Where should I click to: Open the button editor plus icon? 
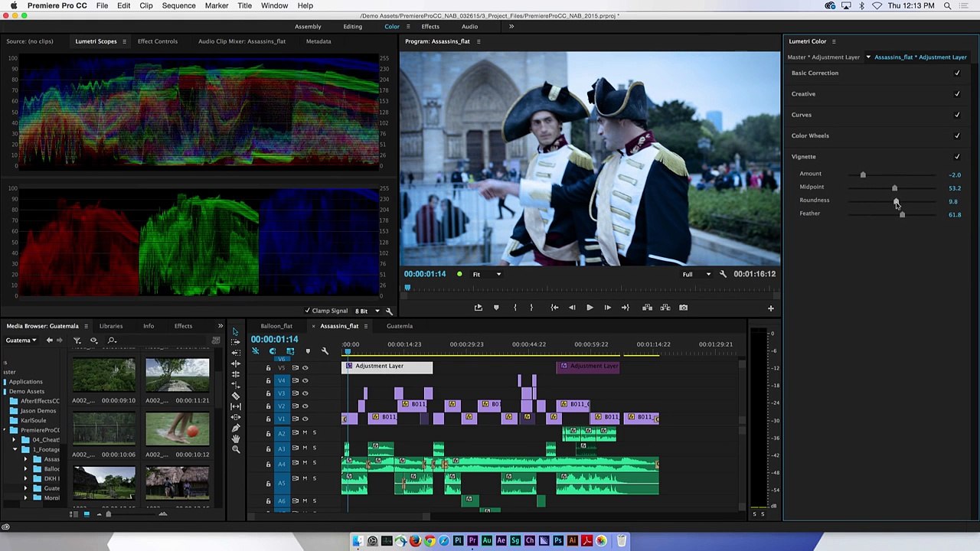click(x=771, y=308)
